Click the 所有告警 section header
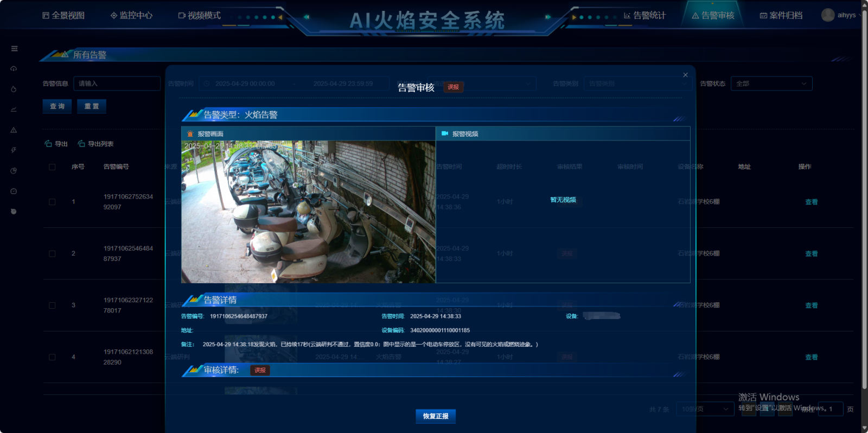The width and height of the screenshot is (868, 433). 90,55
